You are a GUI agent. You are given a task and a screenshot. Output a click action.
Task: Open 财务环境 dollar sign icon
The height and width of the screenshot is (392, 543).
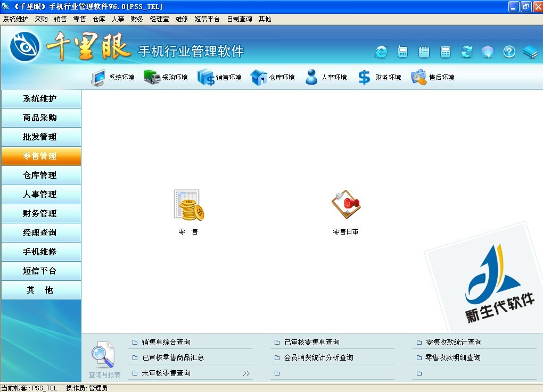coord(364,77)
